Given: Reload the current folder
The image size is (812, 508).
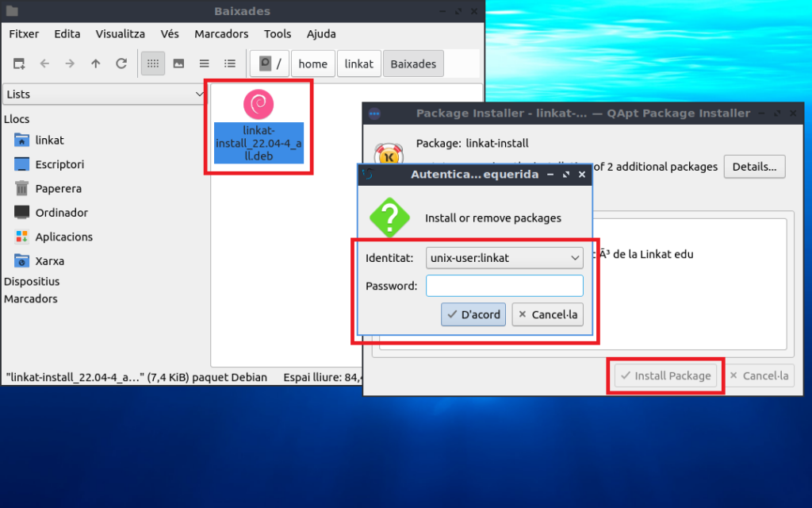Looking at the screenshot, I should (121, 63).
